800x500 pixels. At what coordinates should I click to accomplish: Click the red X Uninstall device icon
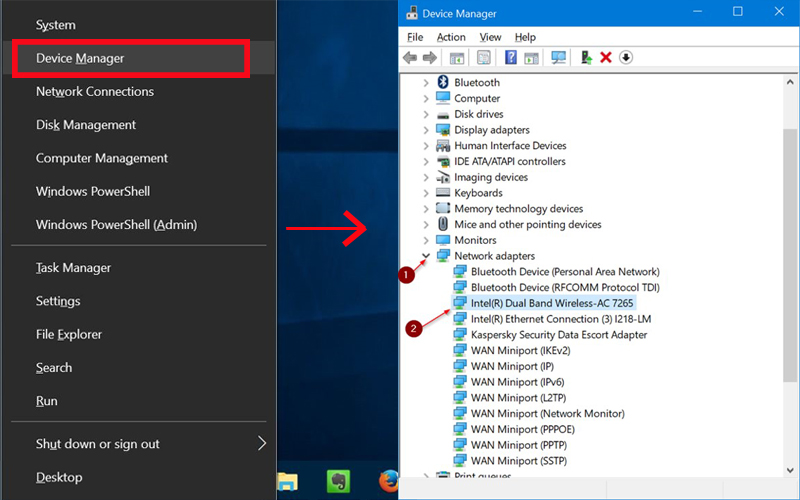point(606,58)
